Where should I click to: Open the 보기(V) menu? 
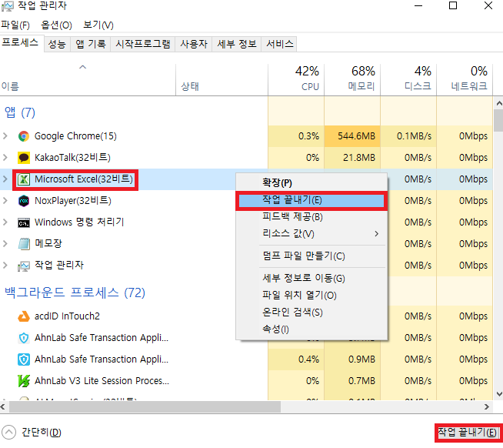click(98, 25)
